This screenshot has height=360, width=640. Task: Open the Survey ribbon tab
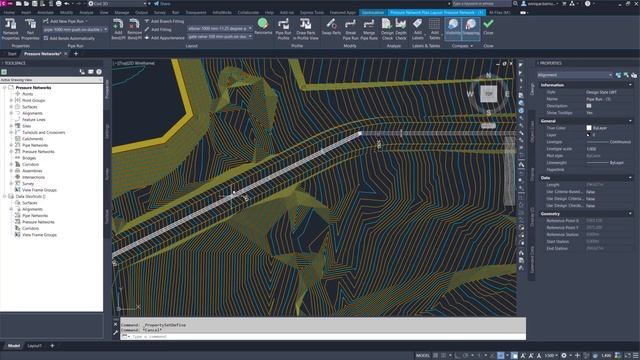click(160, 13)
